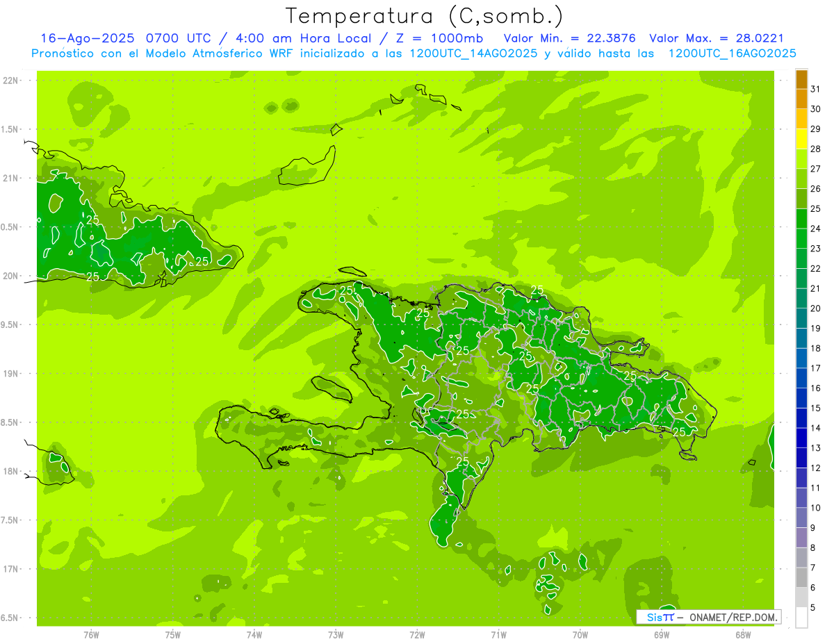834x644 pixels.
Task: Click the '17N' latitude label
Action: point(12,569)
